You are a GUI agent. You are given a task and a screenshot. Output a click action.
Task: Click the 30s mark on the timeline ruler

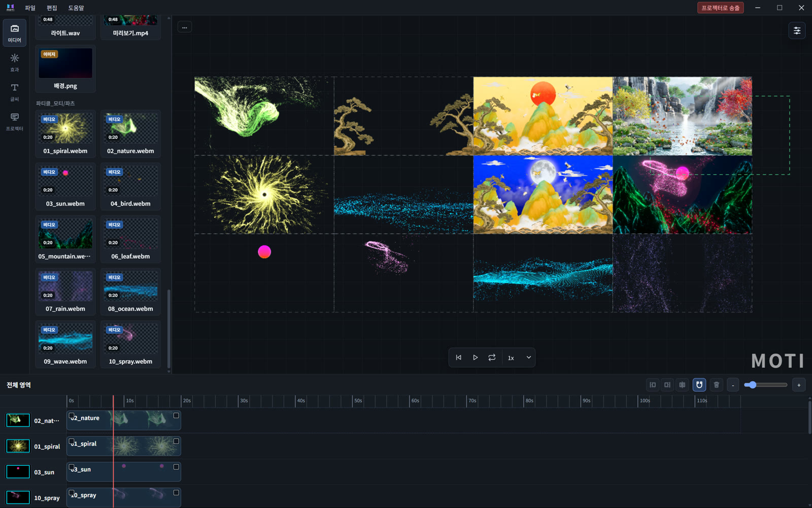coord(244,401)
